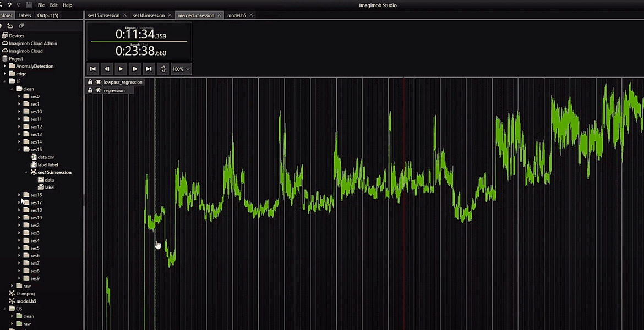Toggle lock on lowpass_regression track
Viewport: 644px width, 330px height.
[x=90, y=82]
